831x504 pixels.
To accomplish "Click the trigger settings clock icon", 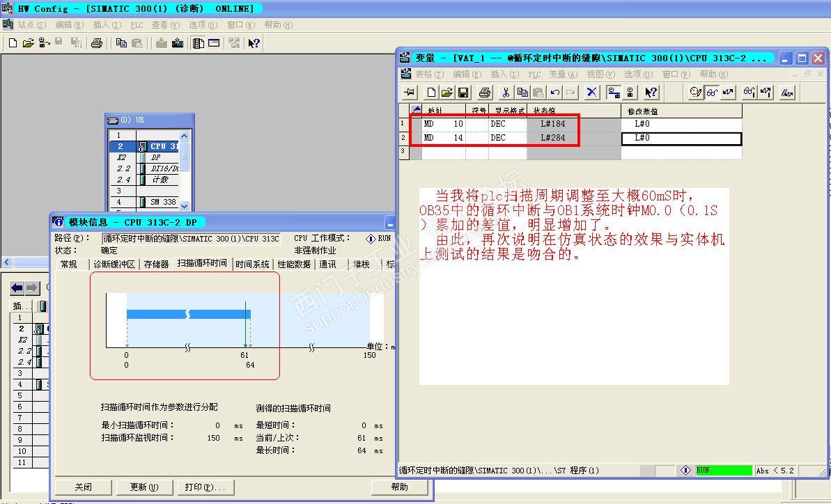I will tap(695, 93).
